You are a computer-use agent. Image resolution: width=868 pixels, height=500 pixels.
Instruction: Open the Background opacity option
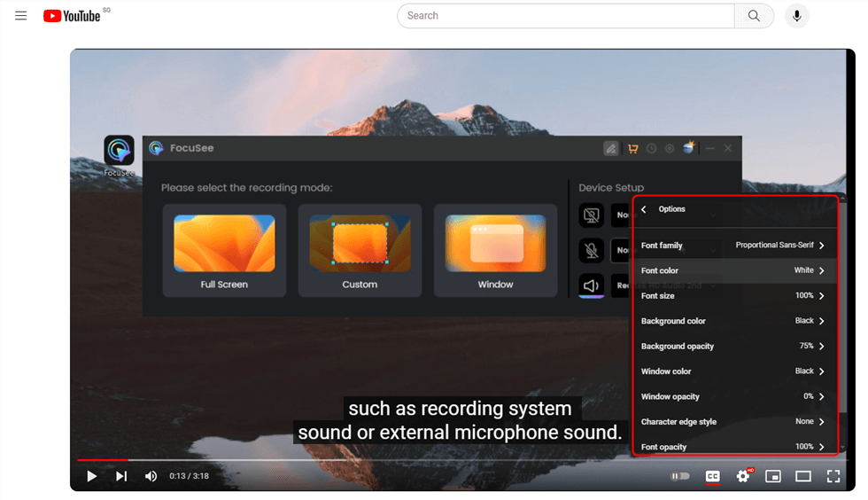click(734, 346)
